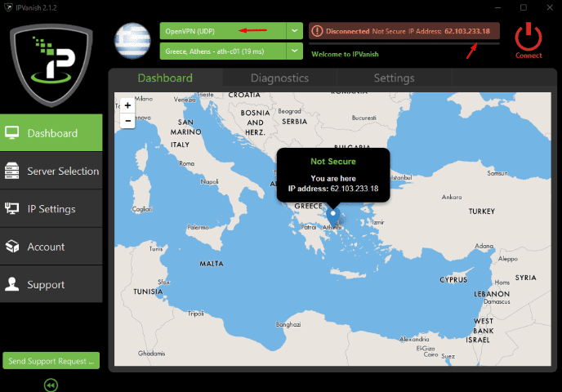Click Send Support Request button
Image resolution: width=562 pixels, height=392 pixels.
pos(51,360)
